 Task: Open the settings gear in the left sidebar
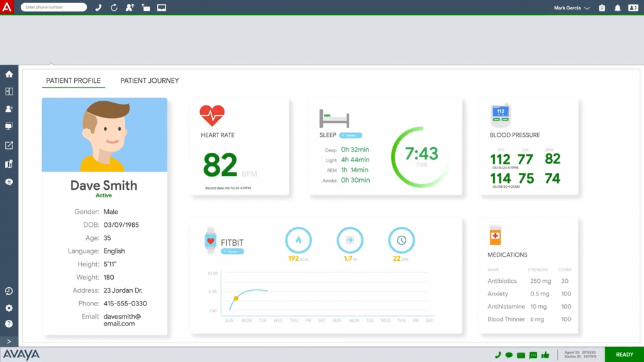pyautogui.click(x=9, y=308)
